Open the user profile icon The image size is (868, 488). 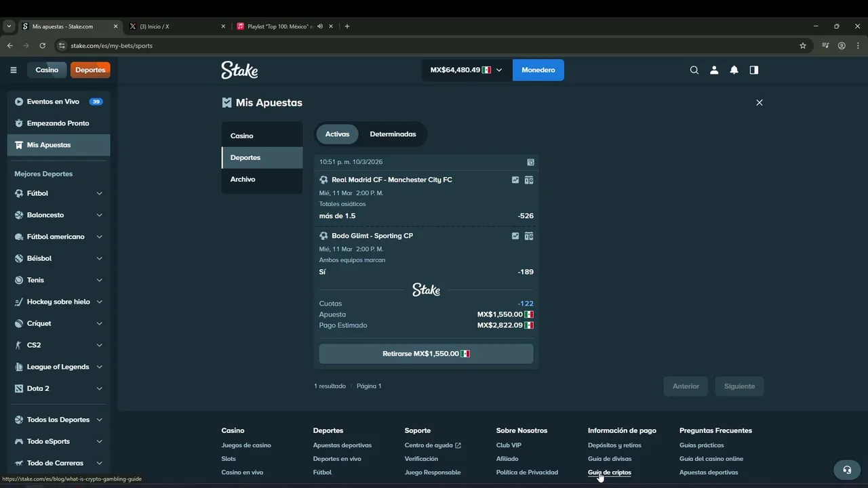tap(714, 70)
